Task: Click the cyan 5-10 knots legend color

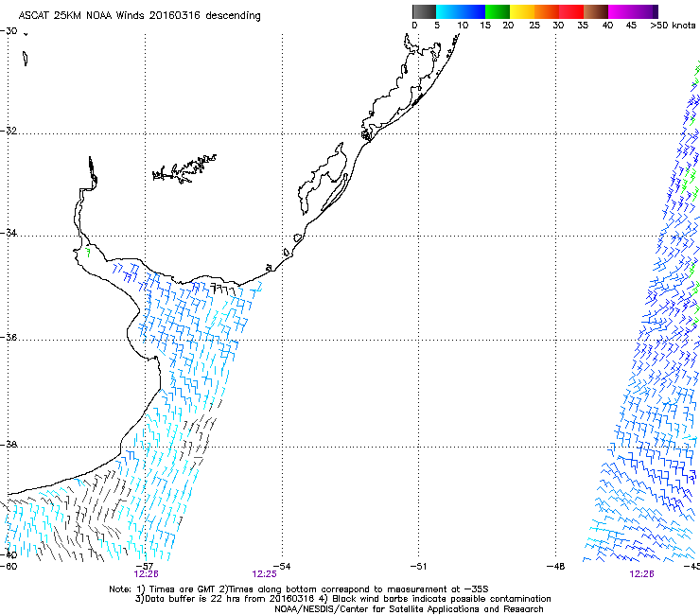Action: 447,11
